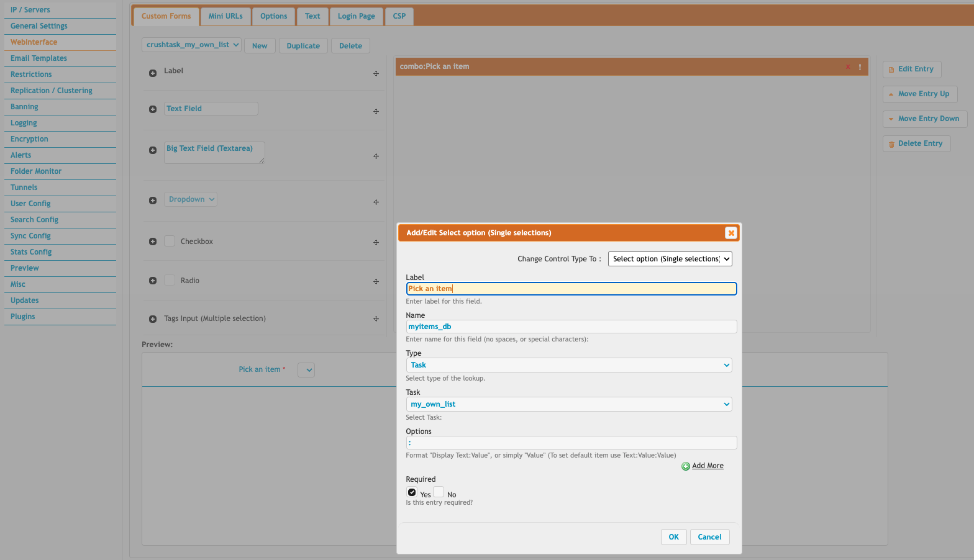Click plus icon next to Tags Input
974x560 pixels.
pos(153,319)
